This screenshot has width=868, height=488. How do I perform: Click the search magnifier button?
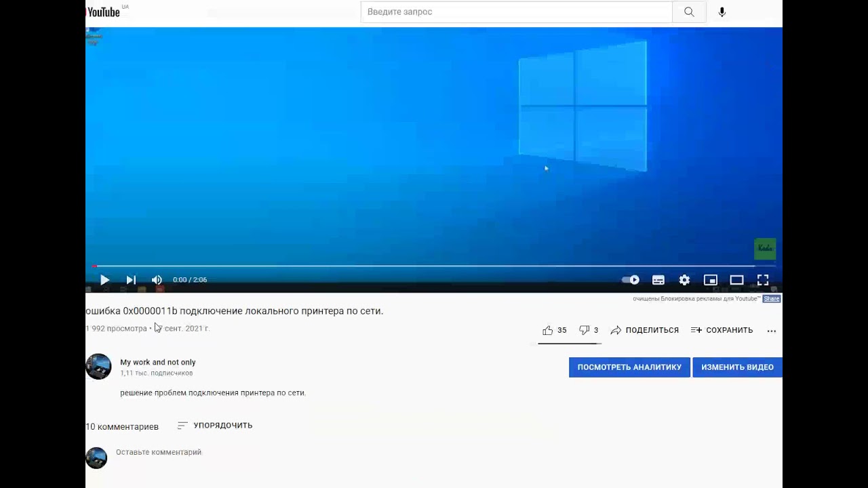[x=689, y=12]
